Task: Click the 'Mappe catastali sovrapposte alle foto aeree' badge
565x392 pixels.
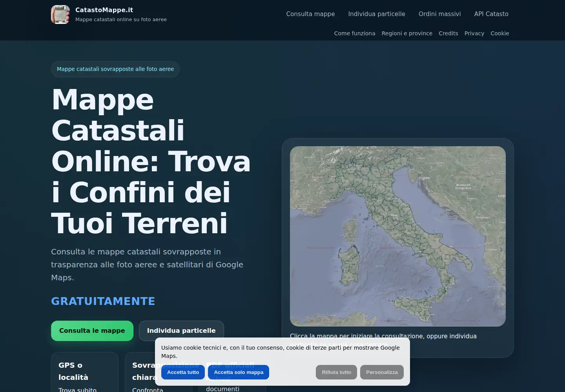Action: click(x=115, y=69)
